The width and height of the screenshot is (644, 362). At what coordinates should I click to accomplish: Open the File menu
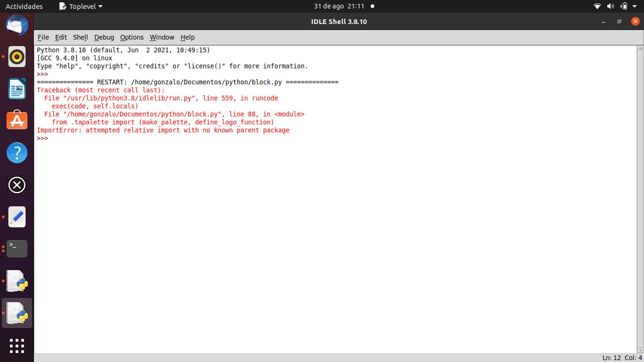click(43, 37)
